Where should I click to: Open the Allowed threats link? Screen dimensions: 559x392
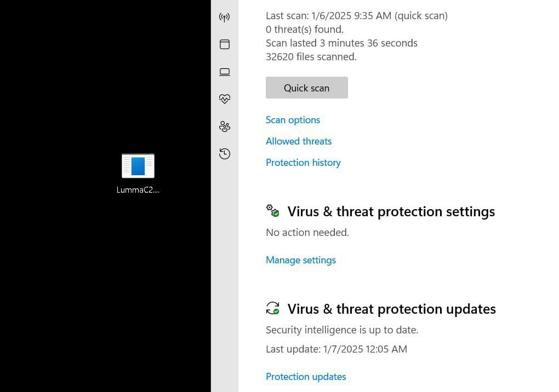299,141
